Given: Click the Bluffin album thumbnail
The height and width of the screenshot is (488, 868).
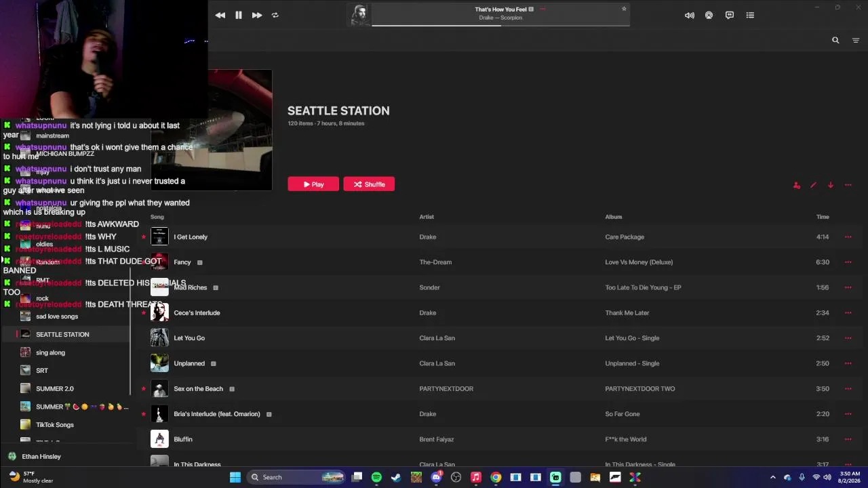Looking at the screenshot, I should [159, 439].
